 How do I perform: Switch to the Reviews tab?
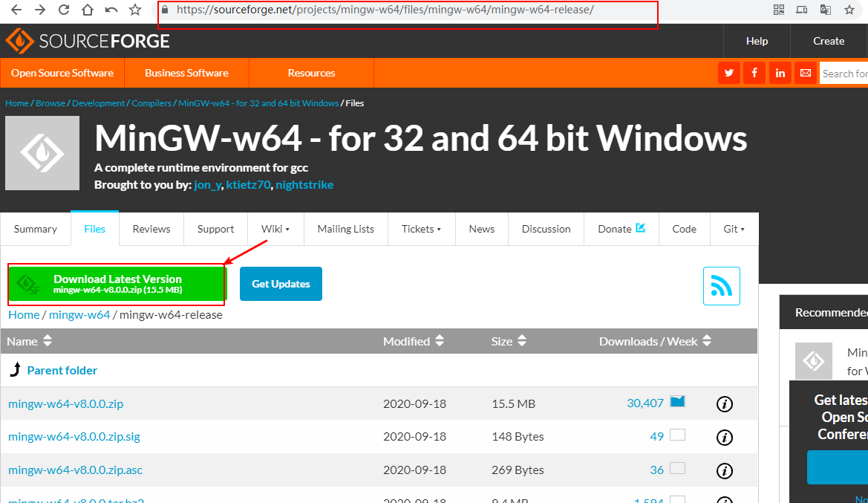[151, 229]
